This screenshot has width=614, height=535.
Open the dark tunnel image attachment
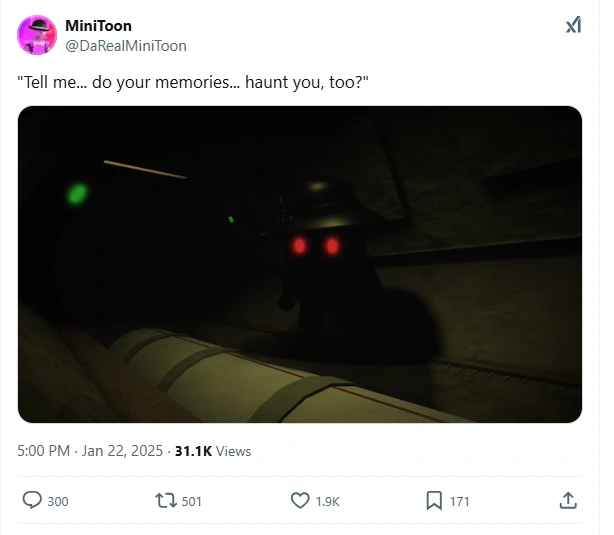pyautogui.click(x=300, y=264)
